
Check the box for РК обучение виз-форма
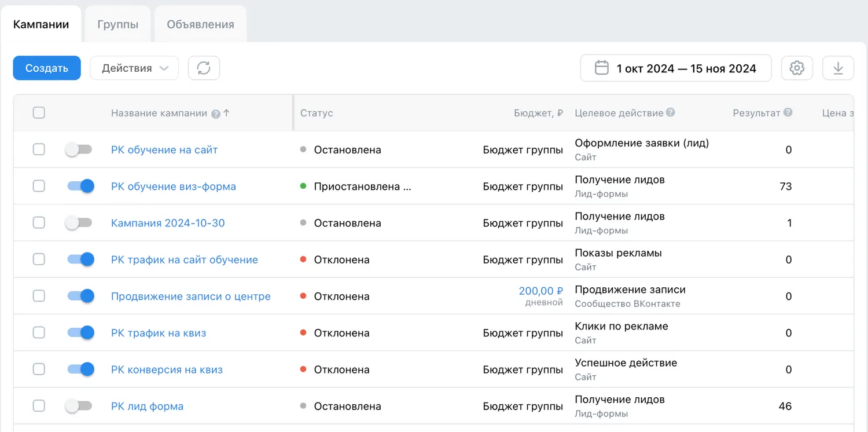point(39,186)
